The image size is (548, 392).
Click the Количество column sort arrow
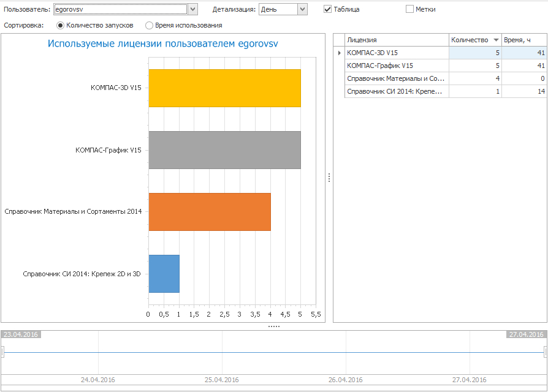pos(495,40)
